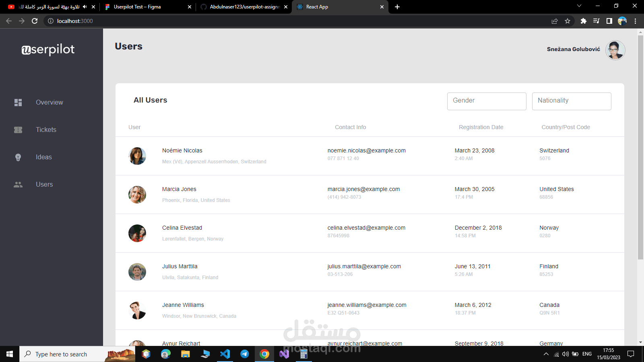This screenshot has width=644, height=362.
Task: Click the Registration Date column header
Action: [481, 127]
